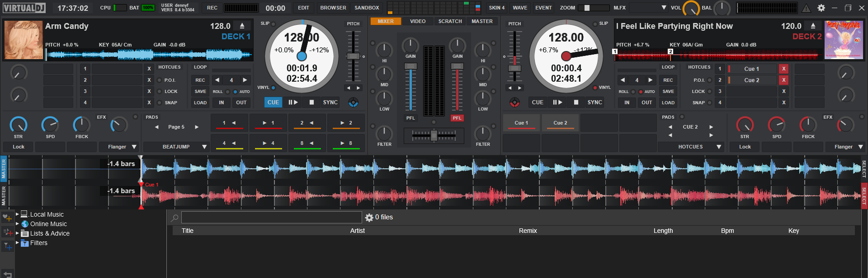Go to previous pads page before Page 5
Image resolution: width=868 pixels, height=278 pixels.
(x=156, y=127)
